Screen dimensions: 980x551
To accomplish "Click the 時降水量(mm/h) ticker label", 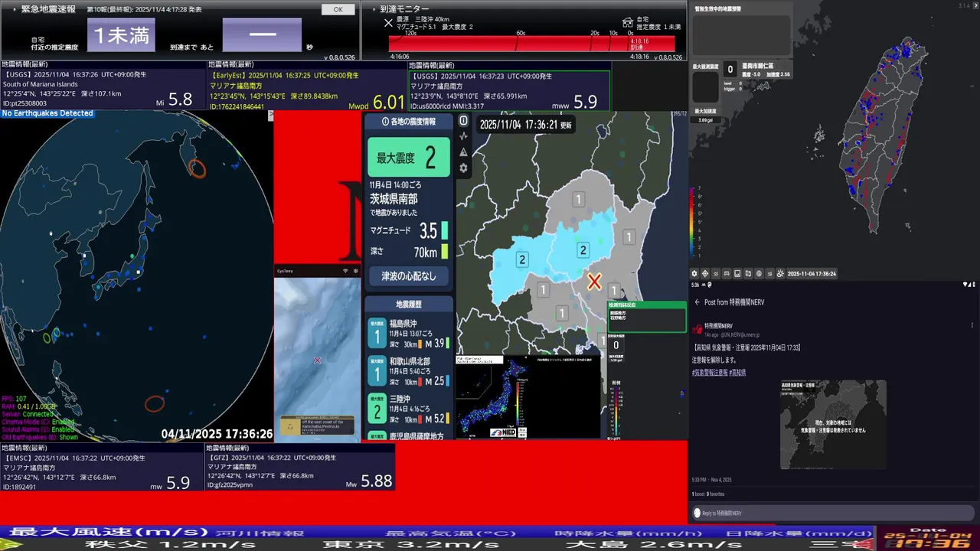I will point(629,533).
